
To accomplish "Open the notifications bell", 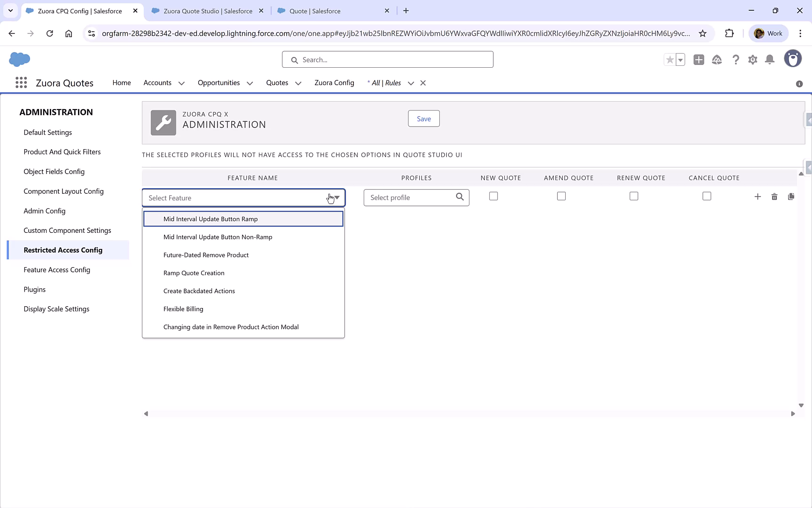I will (770, 60).
